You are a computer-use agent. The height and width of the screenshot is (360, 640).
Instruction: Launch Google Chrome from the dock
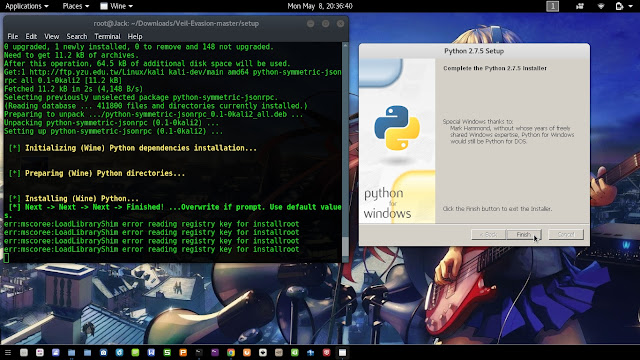coord(231,352)
